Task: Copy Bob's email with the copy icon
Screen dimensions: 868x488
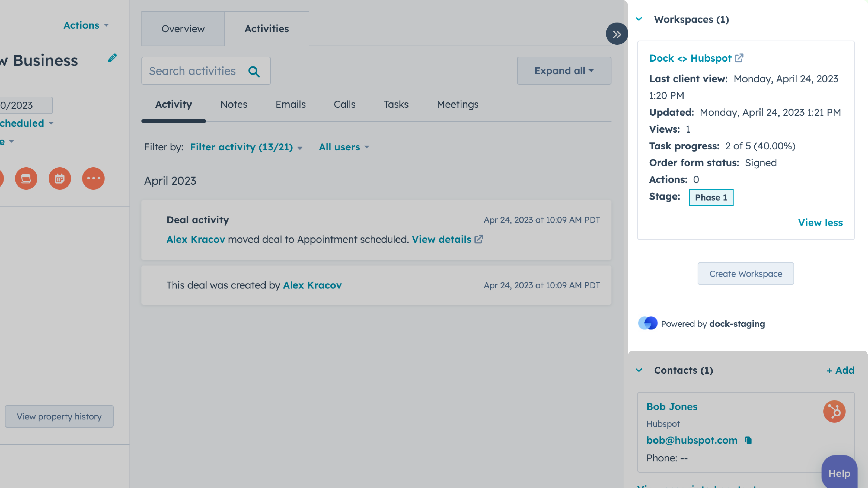Action: pos(748,440)
